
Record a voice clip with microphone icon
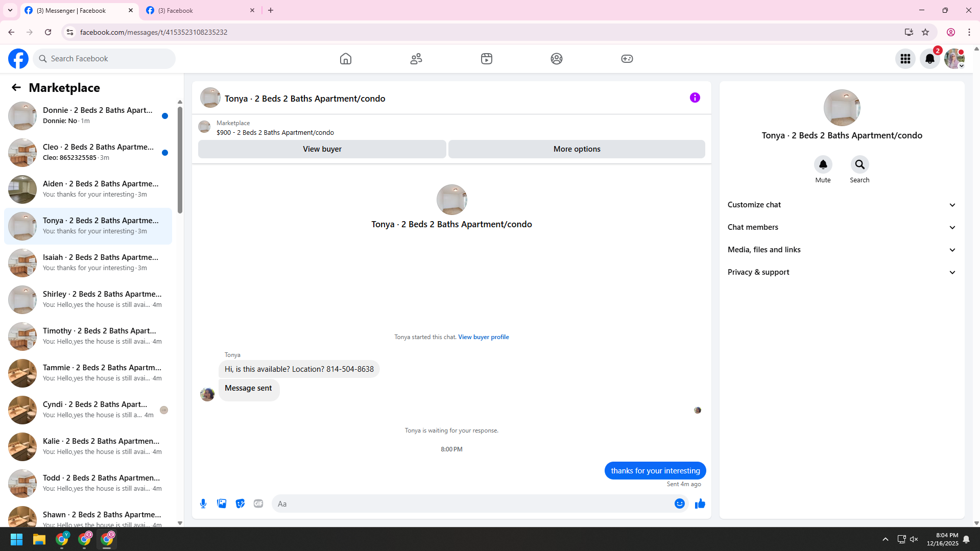point(203,504)
